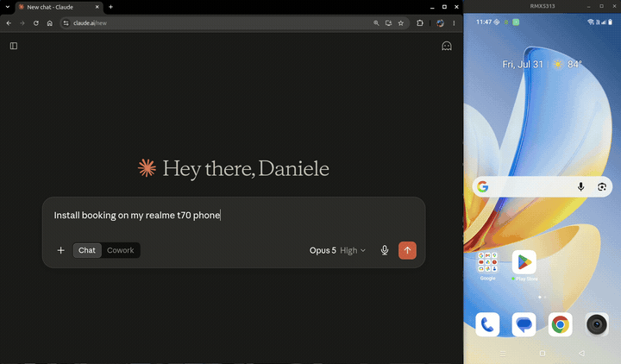Toggle the Claude sidebar panel icon
The height and width of the screenshot is (364, 621).
click(14, 46)
